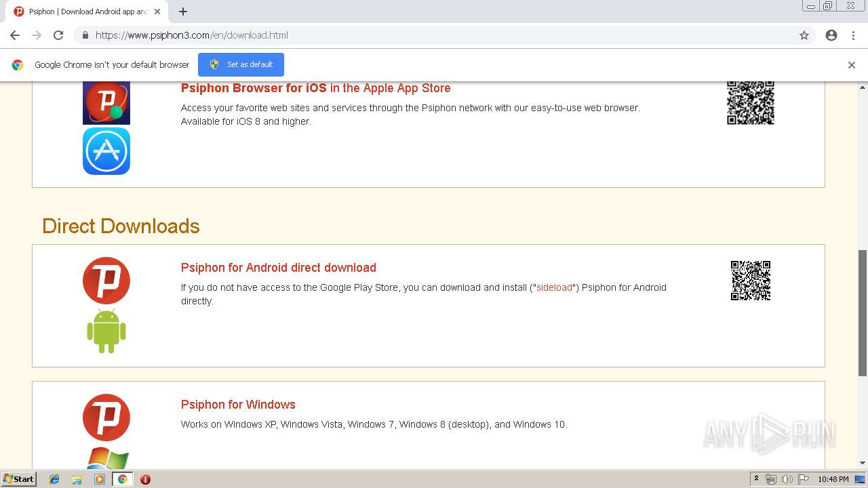Click the browser forward arrow

pos(37,35)
